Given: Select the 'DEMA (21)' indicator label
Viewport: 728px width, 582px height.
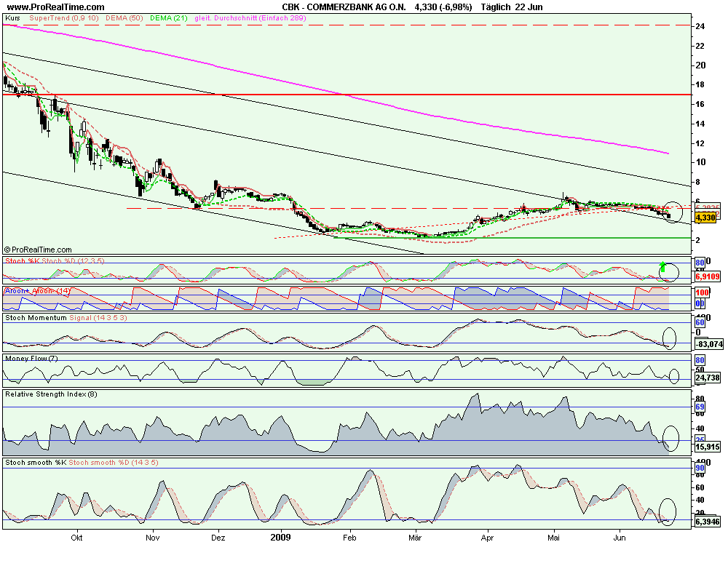Looking at the screenshot, I should click(169, 18).
